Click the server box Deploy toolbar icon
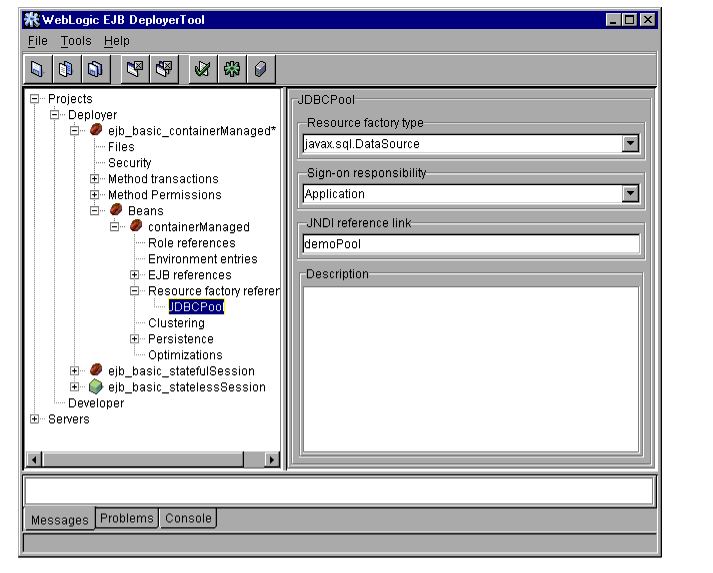This screenshot has width=713, height=573. tap(261, 69)
